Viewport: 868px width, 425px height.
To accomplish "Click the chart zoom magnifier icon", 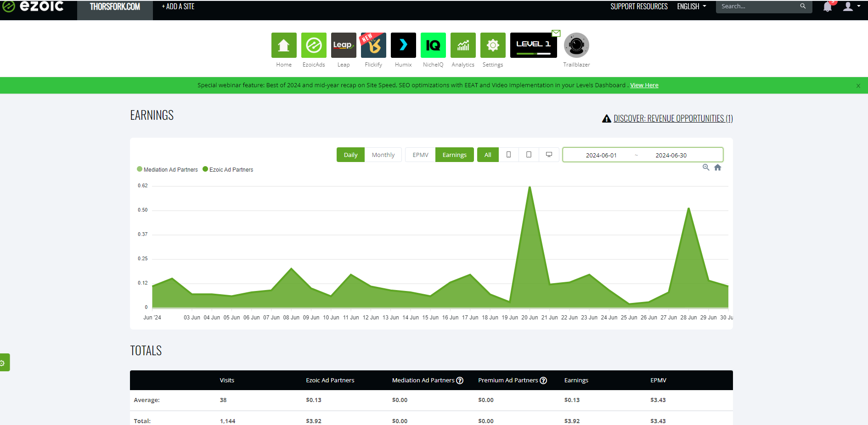I will click(x=706, y=168).
